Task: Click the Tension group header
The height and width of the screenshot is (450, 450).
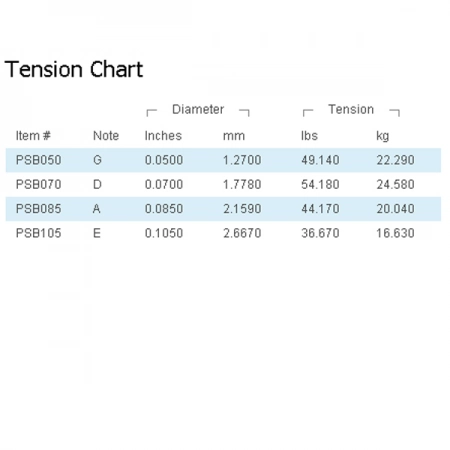Action: 351,109
